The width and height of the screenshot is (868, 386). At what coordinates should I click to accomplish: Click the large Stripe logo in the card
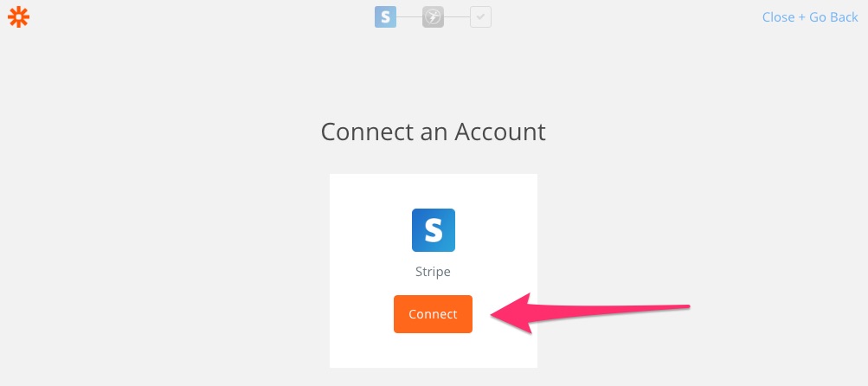click(434, 230)
